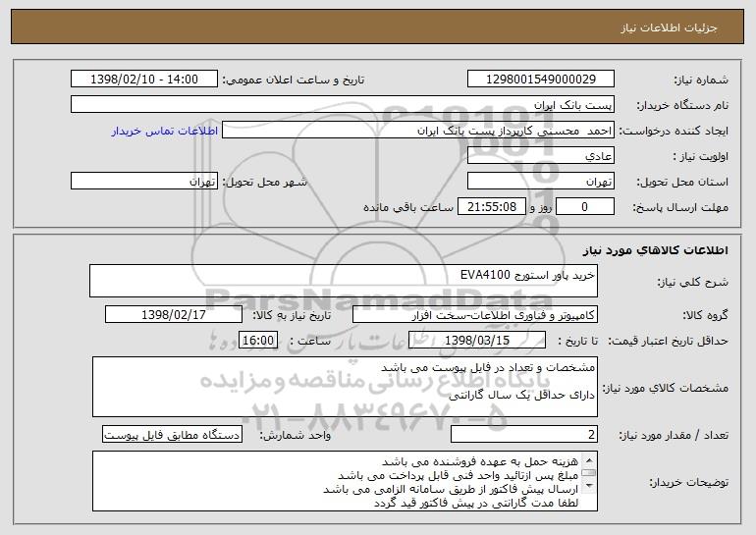Click the request creator field

pos(418,131)
